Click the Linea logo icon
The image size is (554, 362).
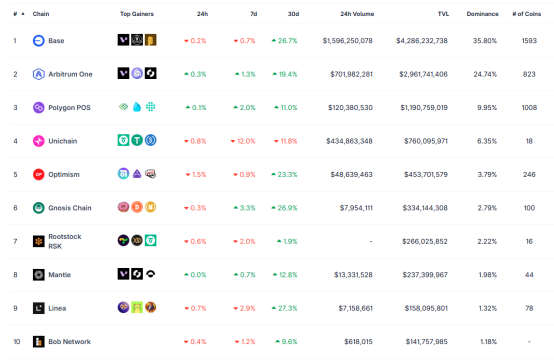[x=39, y=308]
